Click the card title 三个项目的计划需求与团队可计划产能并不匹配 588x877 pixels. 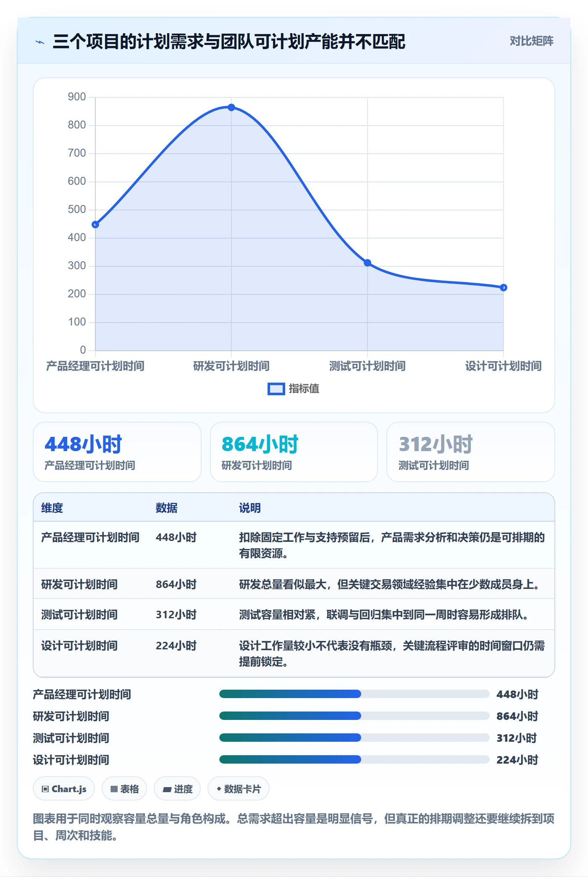pyautogui.click(x=229, y=42)
